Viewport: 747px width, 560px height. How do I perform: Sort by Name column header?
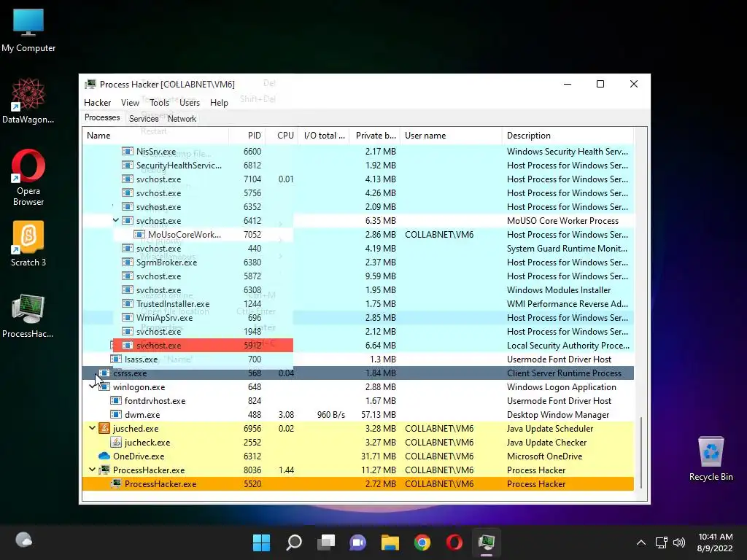tap(155, 135)
